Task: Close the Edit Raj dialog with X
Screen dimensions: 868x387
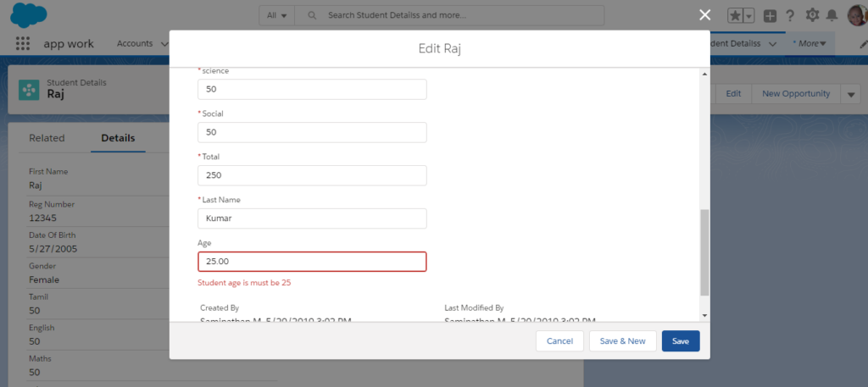Action: coord(704,14)
